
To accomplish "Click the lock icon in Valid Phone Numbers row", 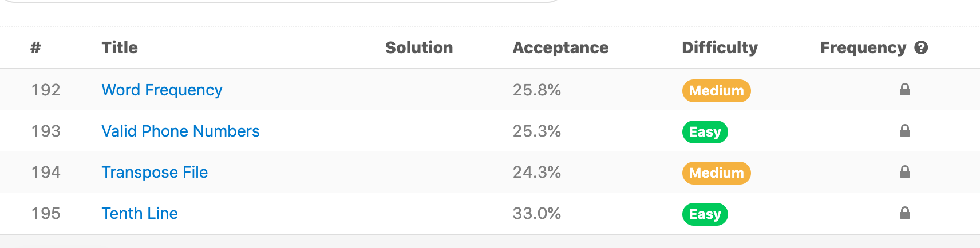I will (905, 131).
